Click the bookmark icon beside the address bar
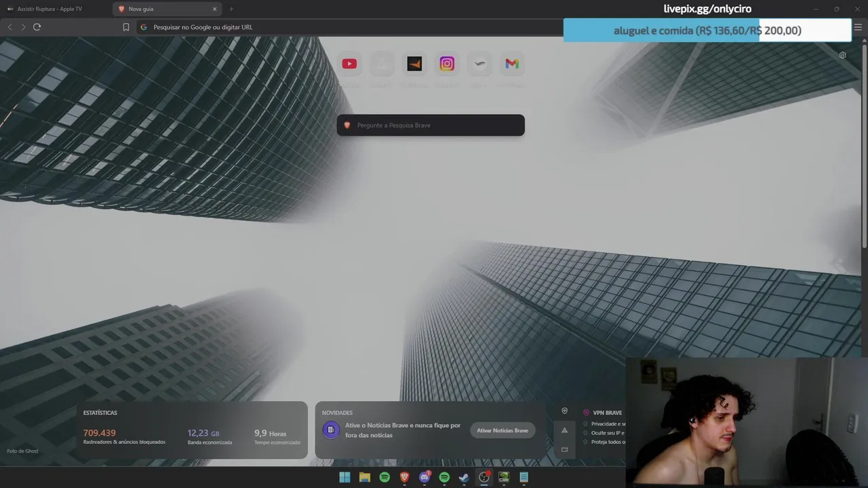 coord(125,27)
